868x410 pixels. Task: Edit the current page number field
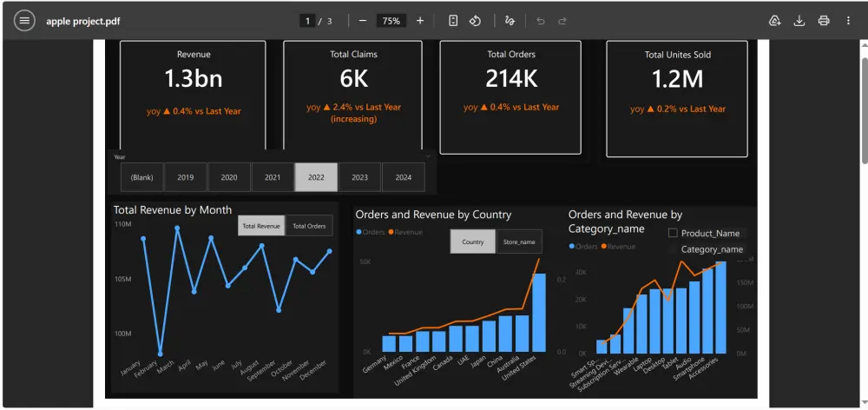pos(307,21)
